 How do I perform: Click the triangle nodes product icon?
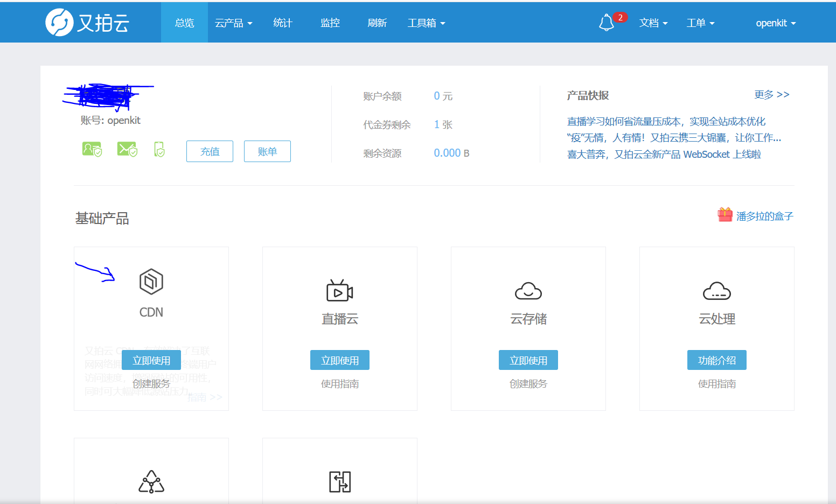click(151, 482)
